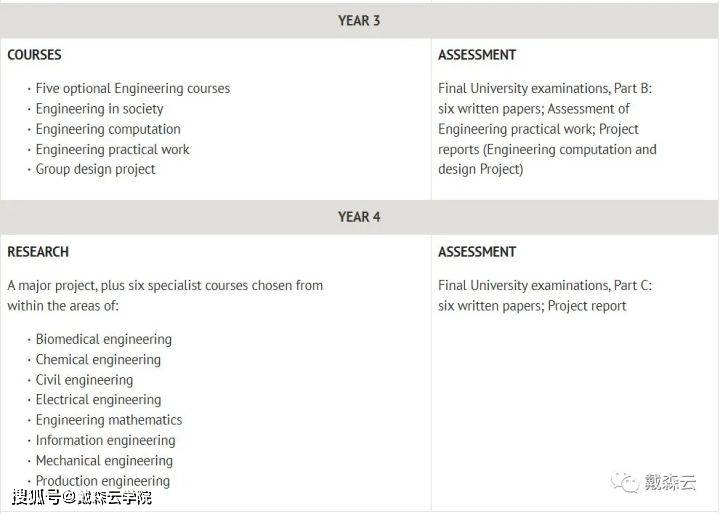Select the Engineering in society item

tap(99, 109)
